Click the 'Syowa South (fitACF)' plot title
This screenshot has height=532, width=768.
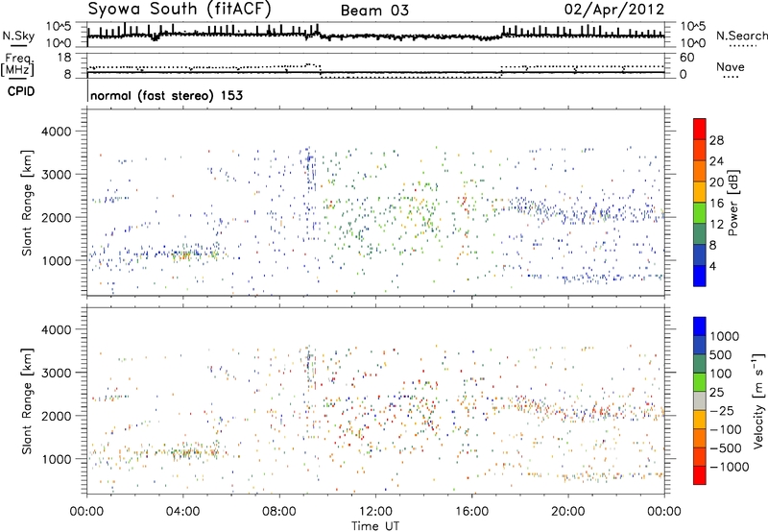pyautogui.click(x=180, y=10)
